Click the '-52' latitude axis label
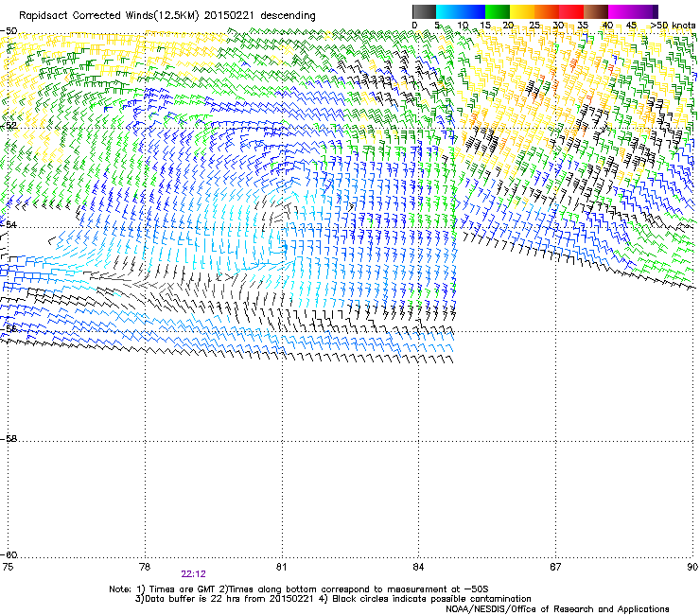Screen dimensions: 700x615 (9, 126)
